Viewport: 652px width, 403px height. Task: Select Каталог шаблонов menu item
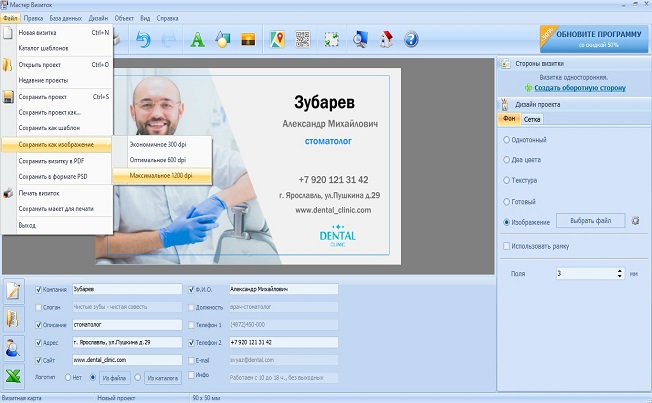pyautogui.click(x=57, y=48)
